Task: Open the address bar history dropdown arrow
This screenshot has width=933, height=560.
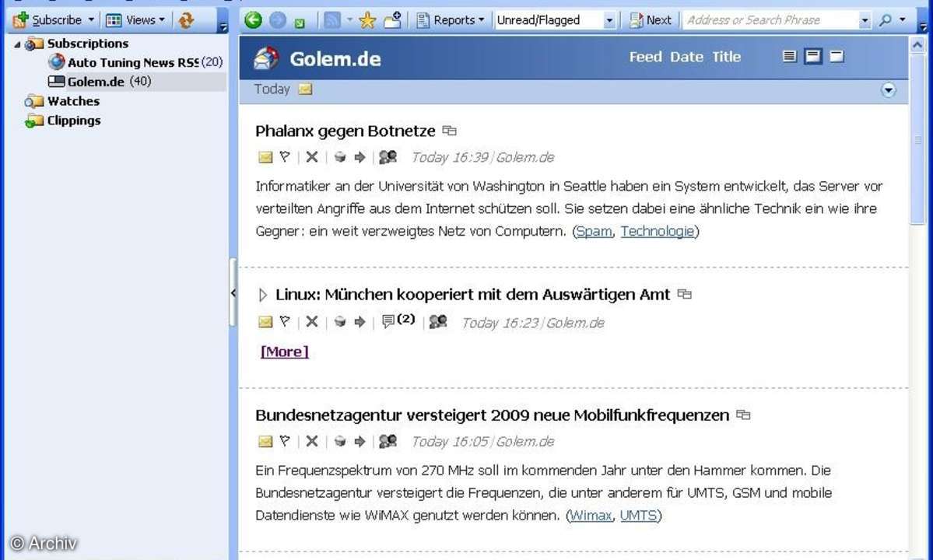Action: coord(865,21)
